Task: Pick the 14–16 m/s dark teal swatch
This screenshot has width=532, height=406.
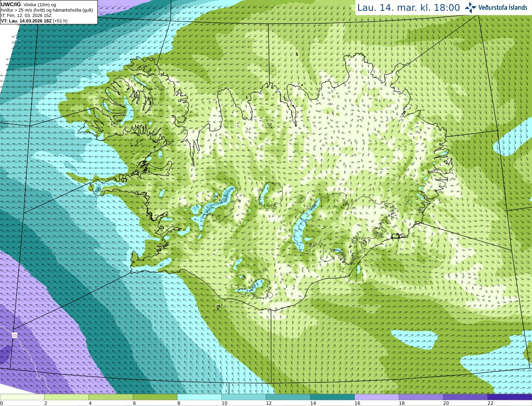Action: tap(332, 397)
